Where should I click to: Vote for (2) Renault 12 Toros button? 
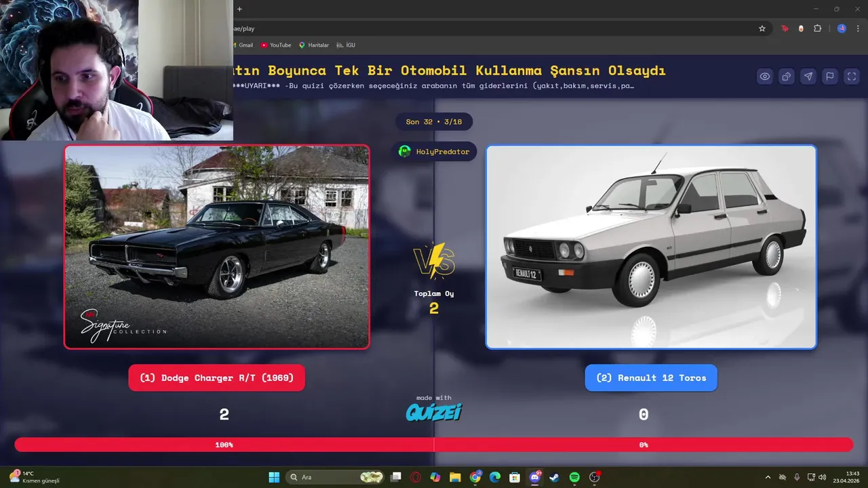[651, 378]
